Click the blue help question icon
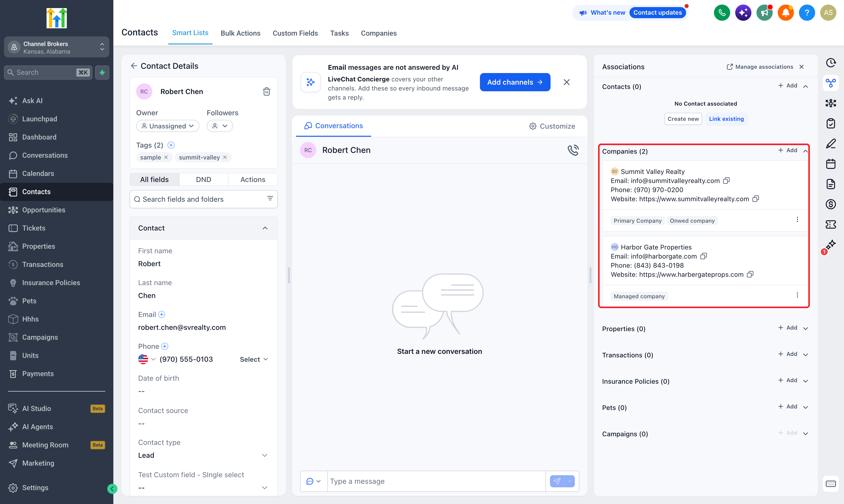The height and width of the screenshot is (504, 844). pyautogui.click(x=807, y=13)
